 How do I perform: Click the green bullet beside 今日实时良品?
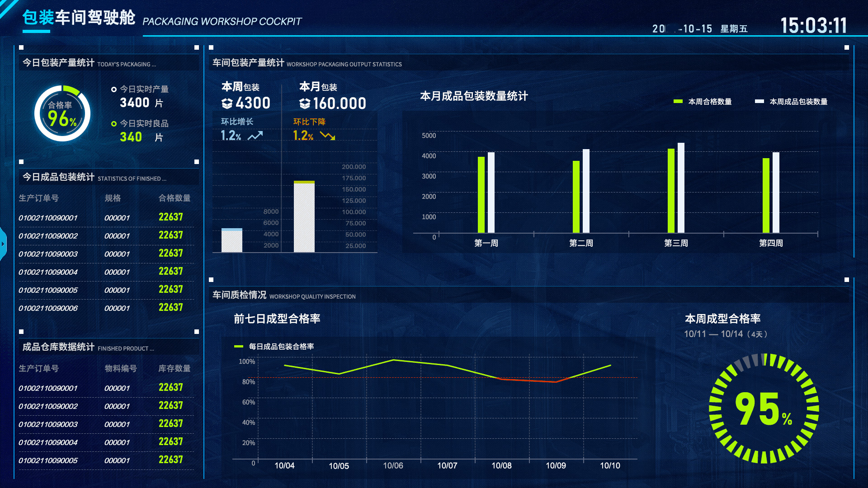point(113,123)
